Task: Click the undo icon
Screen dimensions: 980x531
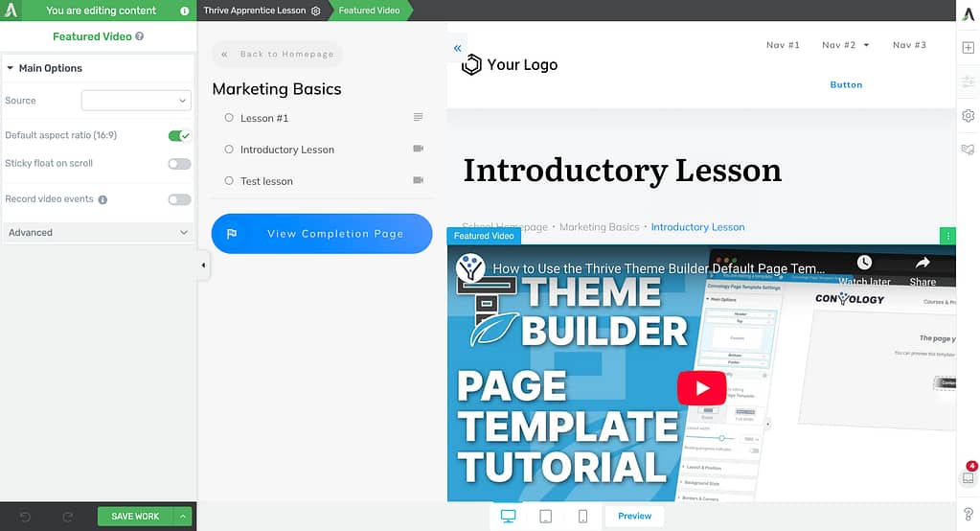Action: 25,517
